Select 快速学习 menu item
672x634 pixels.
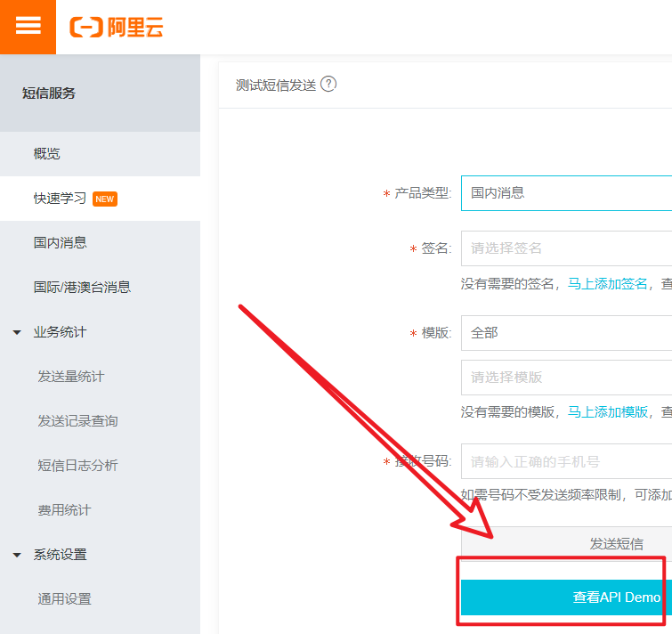[x=61, y=199]
